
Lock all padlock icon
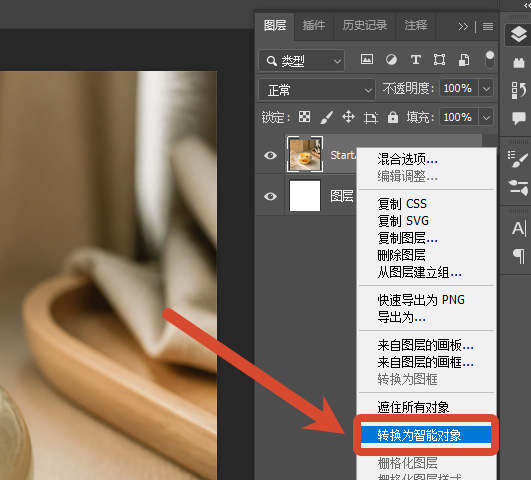pos(393,117)
